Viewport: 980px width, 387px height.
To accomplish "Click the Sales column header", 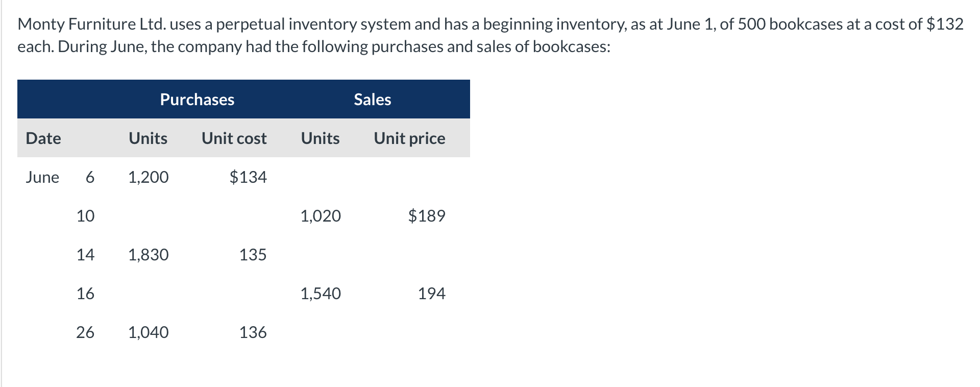I will (x=372, y=99).
